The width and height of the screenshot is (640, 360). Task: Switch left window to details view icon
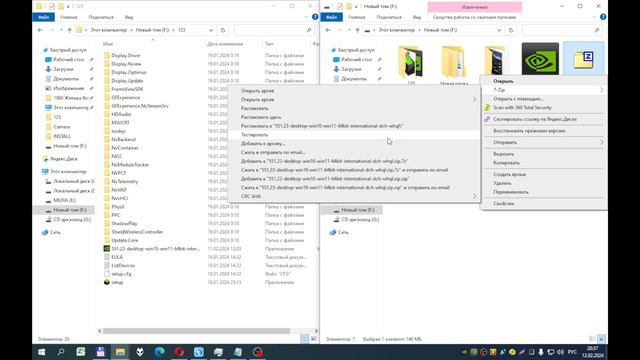304,339
